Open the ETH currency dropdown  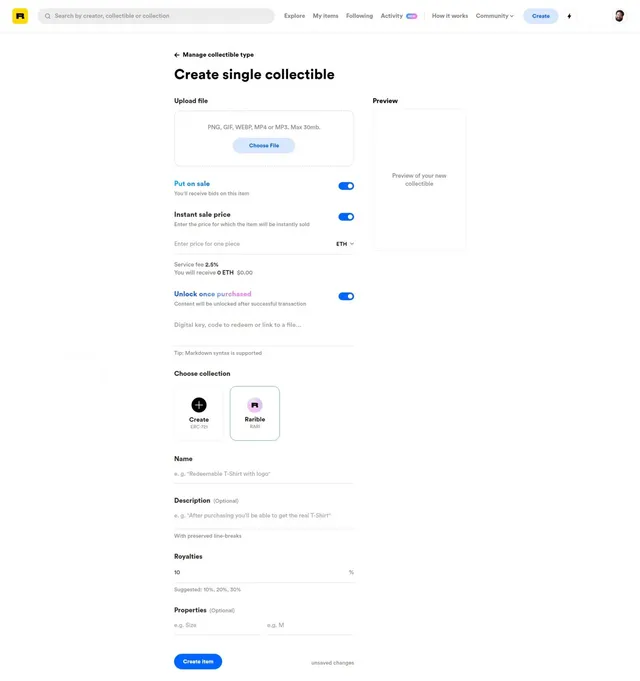click(345, 244)
